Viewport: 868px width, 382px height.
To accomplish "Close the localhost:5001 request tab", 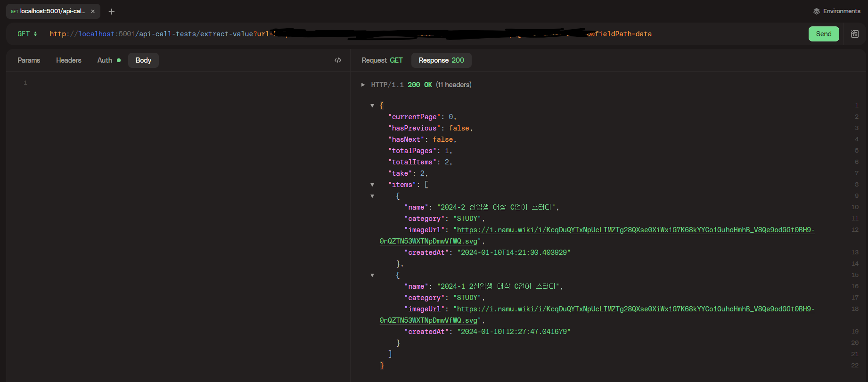I will click(x=93, y=11).
